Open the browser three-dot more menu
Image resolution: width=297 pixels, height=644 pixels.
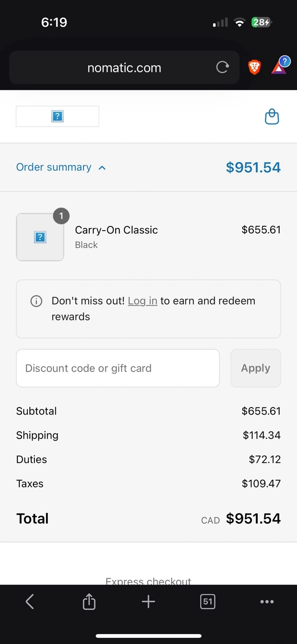tap(267, 602)
